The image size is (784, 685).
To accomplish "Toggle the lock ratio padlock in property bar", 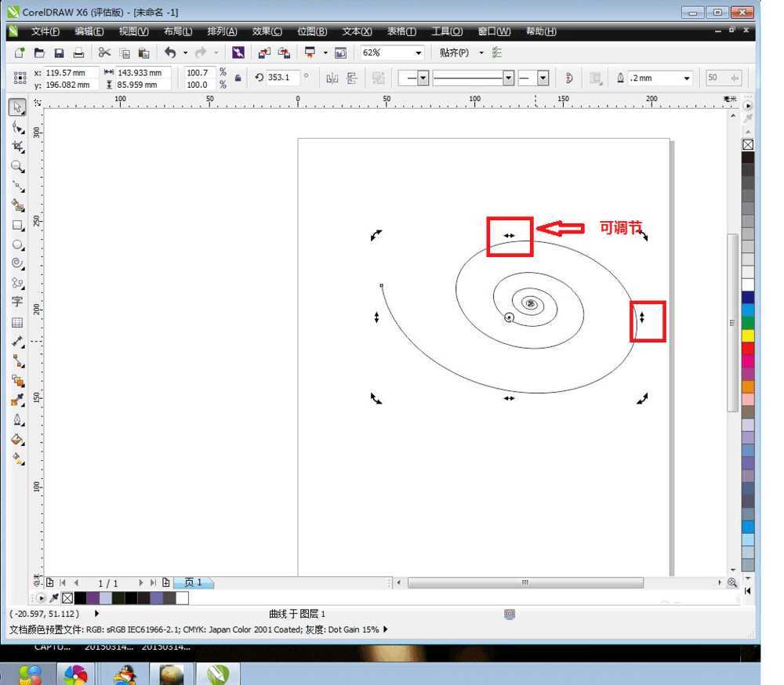I will coord(238,78).
